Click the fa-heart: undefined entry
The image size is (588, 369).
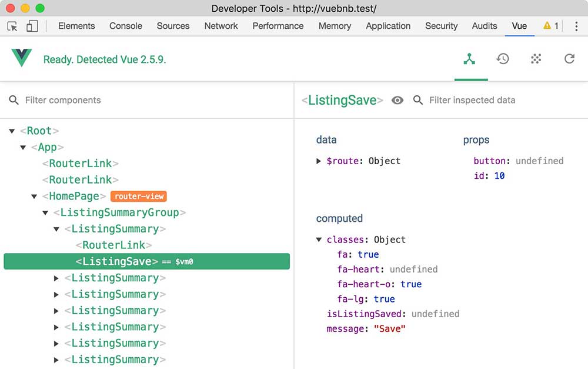tap(387, 269)
